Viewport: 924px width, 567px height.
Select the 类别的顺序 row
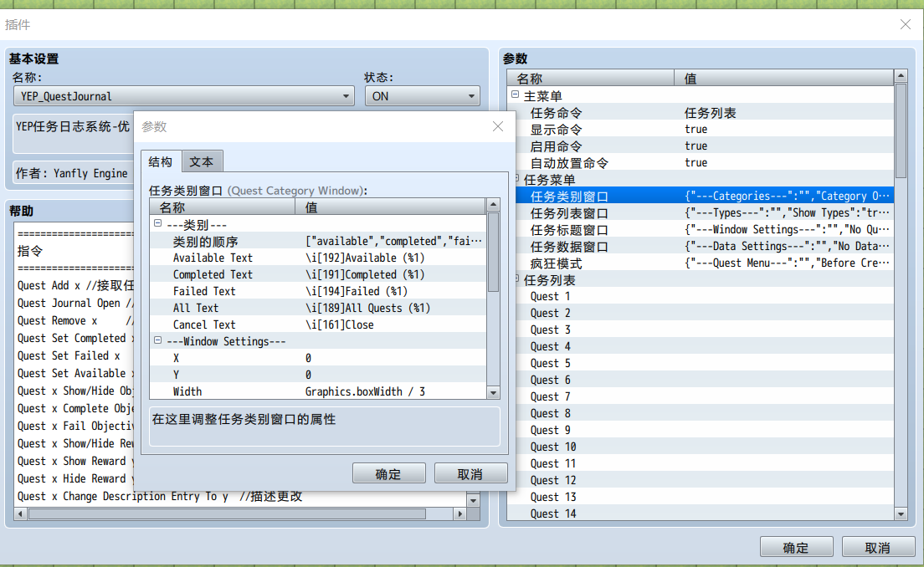(x=318, y=241)
